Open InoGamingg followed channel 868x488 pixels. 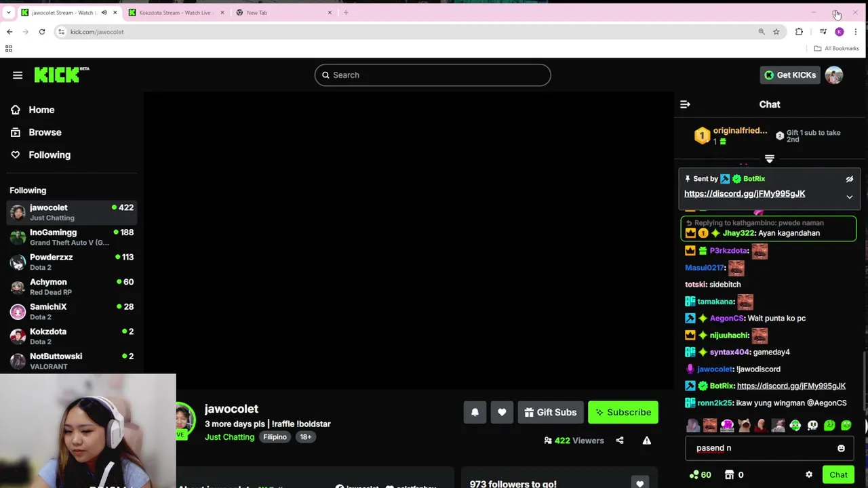click(x=72, y=237)
